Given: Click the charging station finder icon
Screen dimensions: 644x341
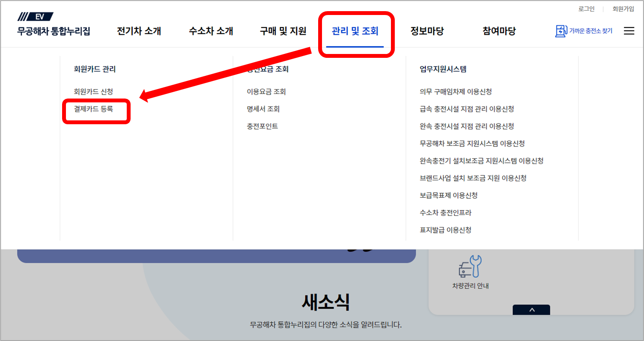Looking at the screenshot, I should [561, 31].
